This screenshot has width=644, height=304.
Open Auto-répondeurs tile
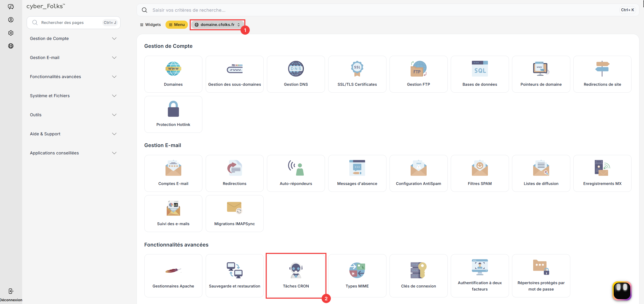point(296,173)
